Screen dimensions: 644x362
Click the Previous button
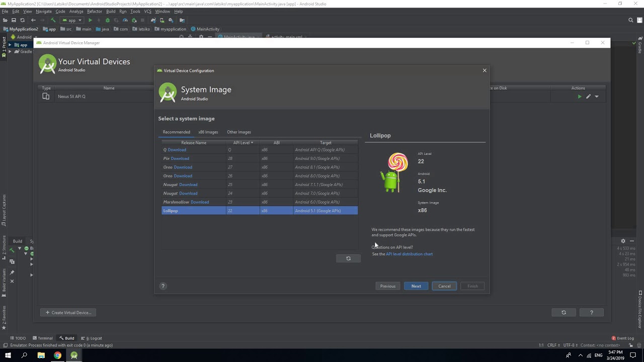(388, 286)
